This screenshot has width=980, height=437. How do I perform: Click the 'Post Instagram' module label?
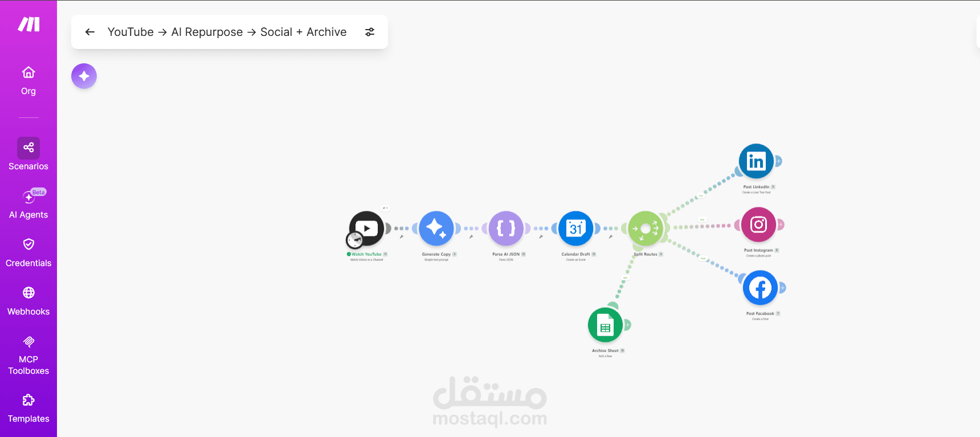coord(758,250)
